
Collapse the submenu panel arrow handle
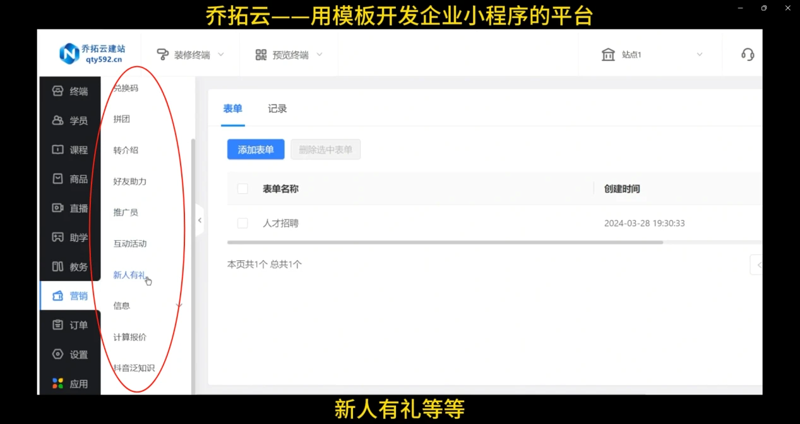coord(199,220)
